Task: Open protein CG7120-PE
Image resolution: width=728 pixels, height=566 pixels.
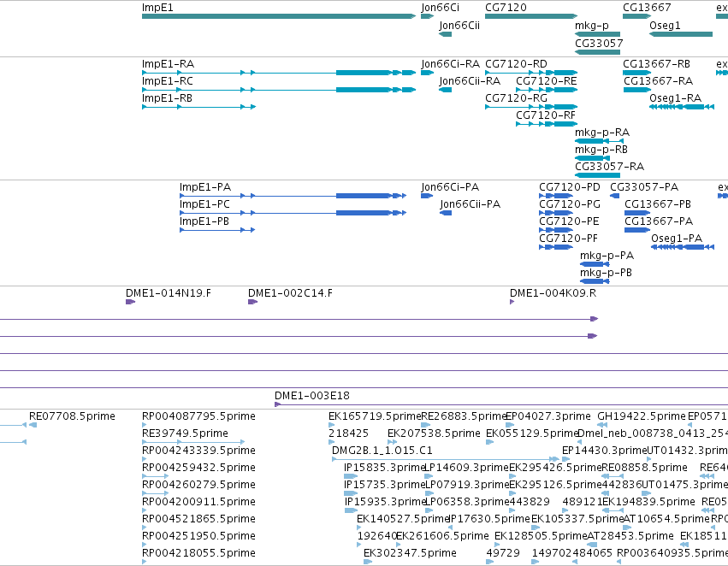Action: (x=569, y=221)
